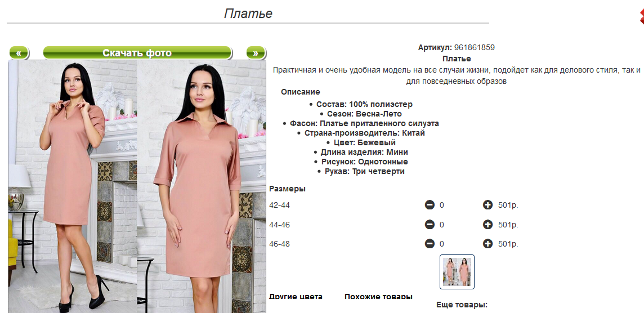644x313 pixels.
Task: Click the size 44-46 row label
Action: 280,225
